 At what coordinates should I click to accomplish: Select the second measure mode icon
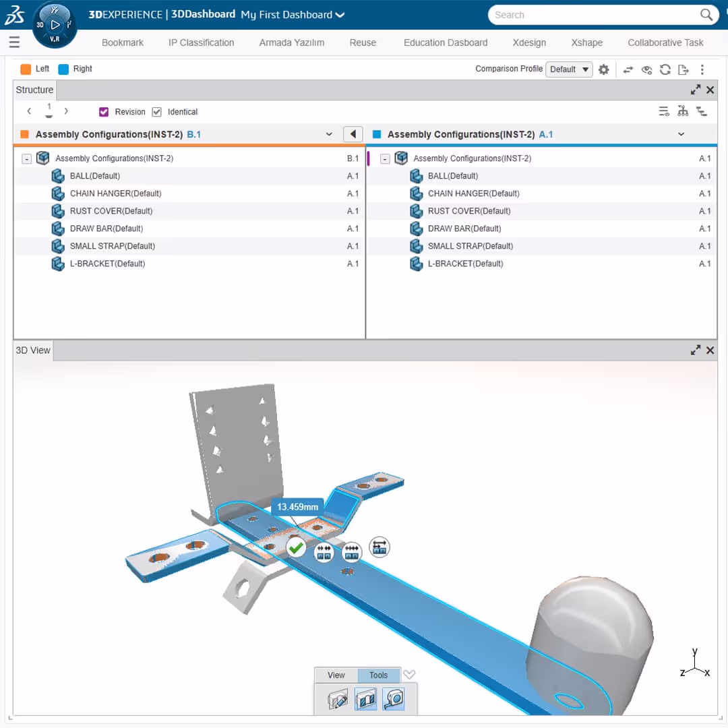coord(351,552)
